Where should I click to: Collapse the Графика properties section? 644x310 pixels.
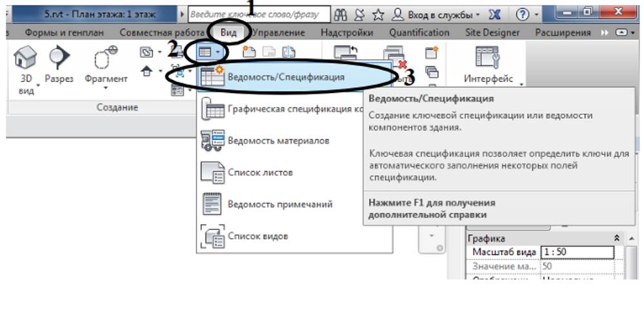point(616,238)
